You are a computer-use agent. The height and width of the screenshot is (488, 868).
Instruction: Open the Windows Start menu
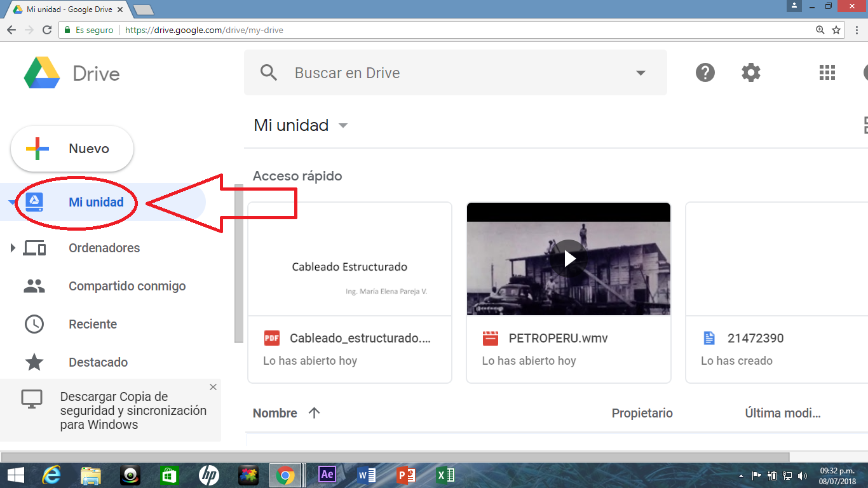15,475
